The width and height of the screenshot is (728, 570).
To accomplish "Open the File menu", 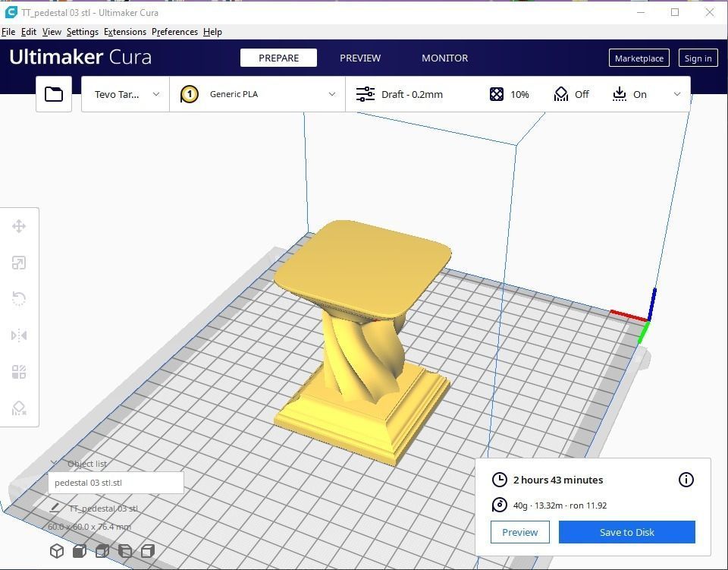I will pyautogui.click(x=8, y=32).
